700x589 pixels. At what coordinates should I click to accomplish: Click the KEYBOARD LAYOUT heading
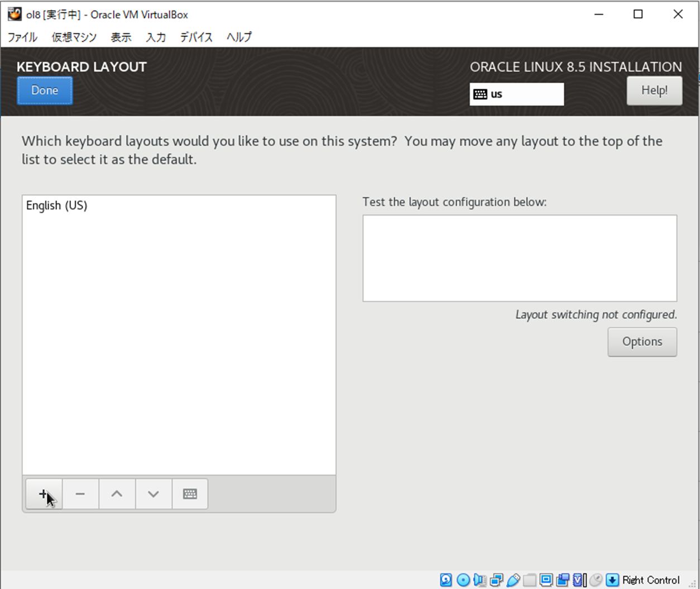81,66
